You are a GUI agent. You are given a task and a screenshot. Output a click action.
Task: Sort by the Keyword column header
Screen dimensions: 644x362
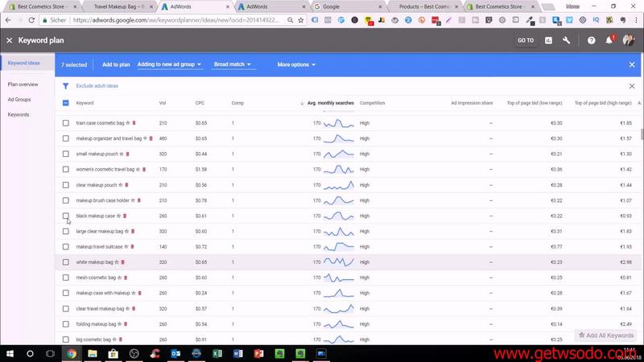tap(85, 103)
